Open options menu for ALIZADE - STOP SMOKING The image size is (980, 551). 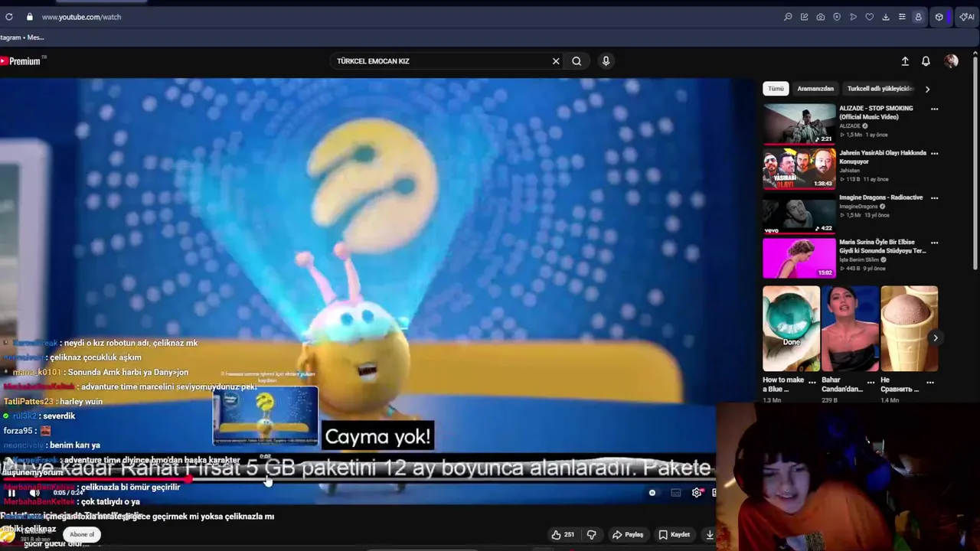pos(934,109)
